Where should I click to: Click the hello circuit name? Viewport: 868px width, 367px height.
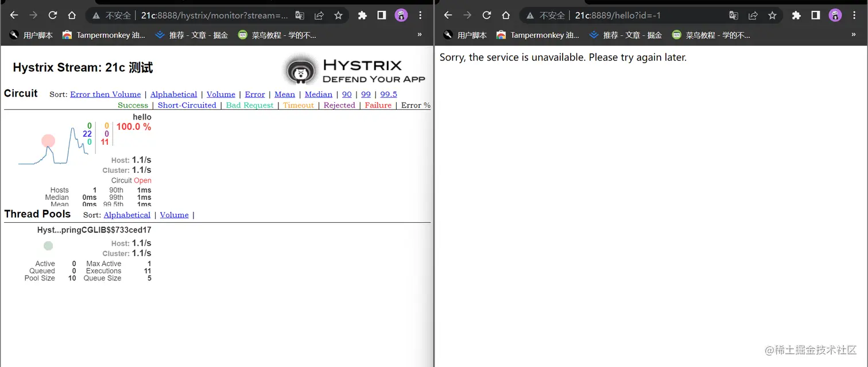[142, 117]
